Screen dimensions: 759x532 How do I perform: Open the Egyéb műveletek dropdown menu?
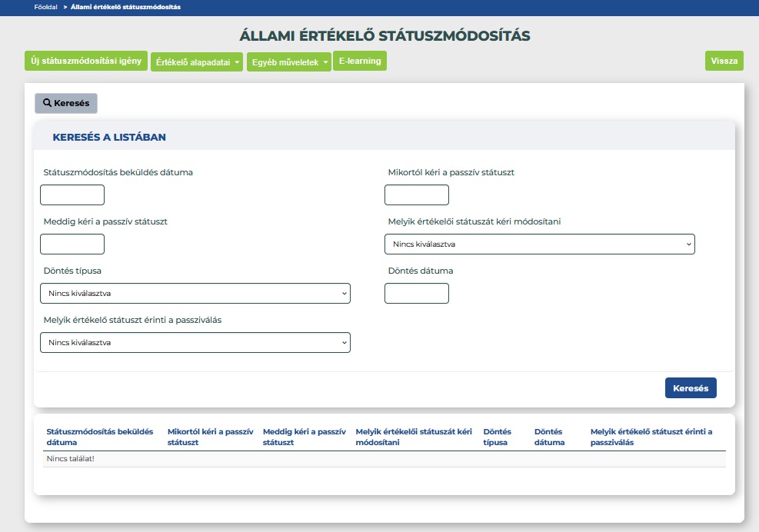tap(289, 62)
